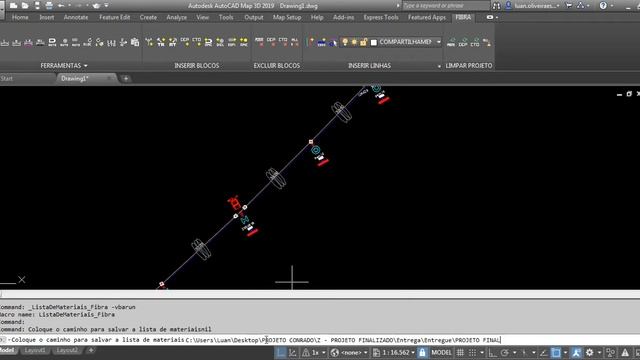This screenshot has height=360, width=640.
Task: Open the Annotate ribbon tab
Action: click(76, 18)
